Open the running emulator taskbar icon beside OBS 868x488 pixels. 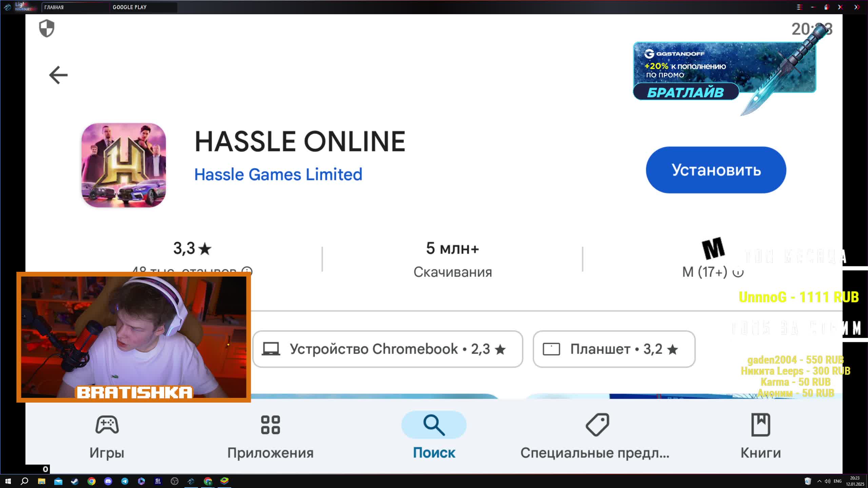tap(191, 481)
